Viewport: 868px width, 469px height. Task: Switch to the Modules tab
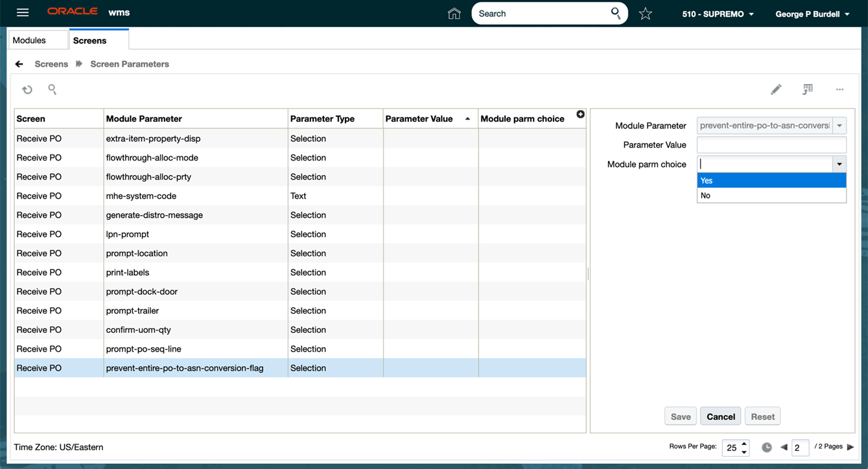tap(39, 40)
